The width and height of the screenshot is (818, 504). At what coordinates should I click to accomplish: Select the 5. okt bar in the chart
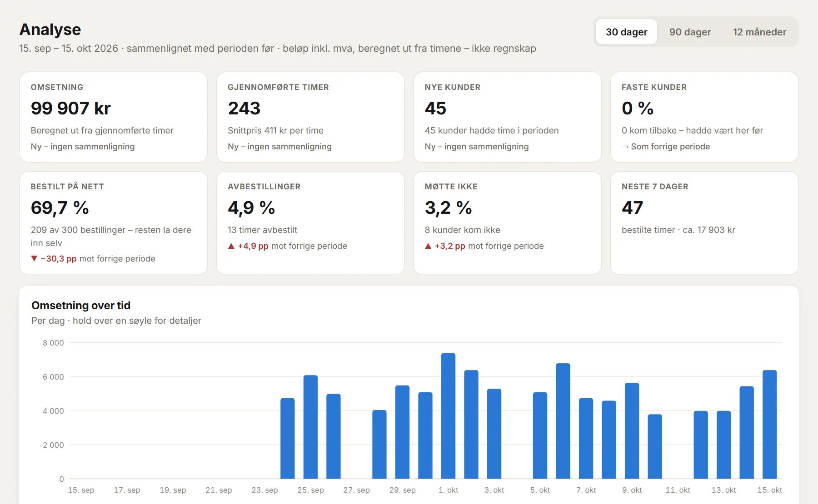[540, 435]
